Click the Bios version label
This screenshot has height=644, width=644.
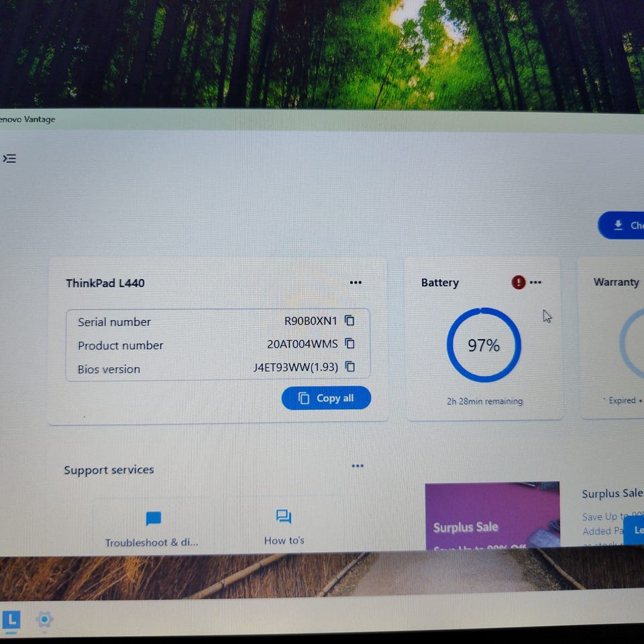tap(109, 369)
